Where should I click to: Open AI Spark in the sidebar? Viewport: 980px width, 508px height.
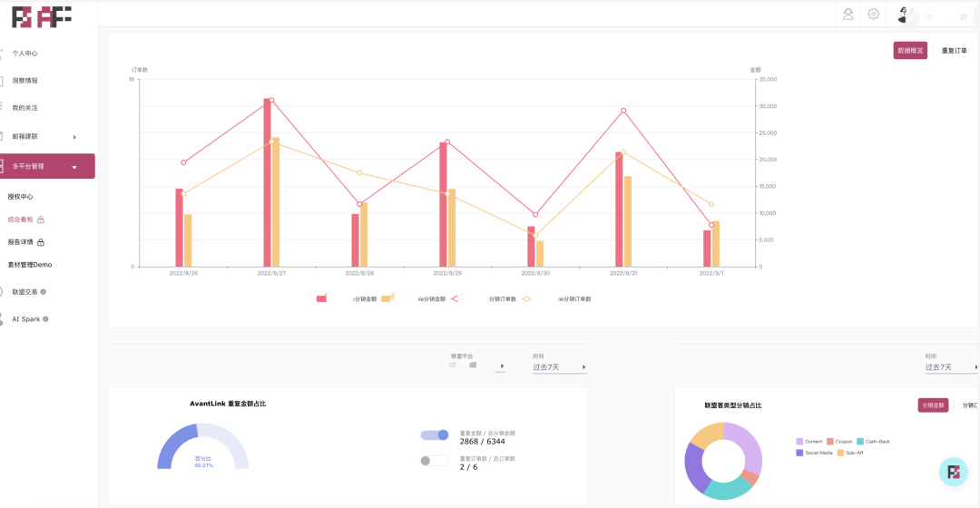25,318
